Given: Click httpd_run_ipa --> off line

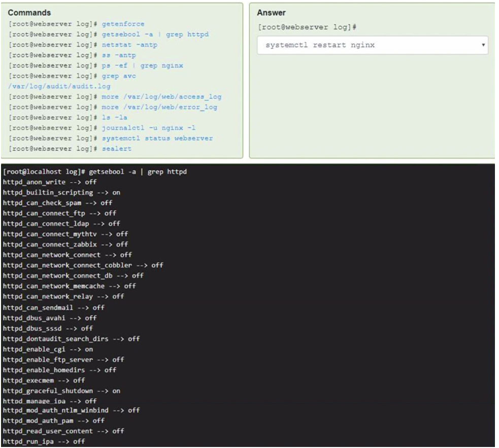Looking at the screenshot, I should pos(44,441).
